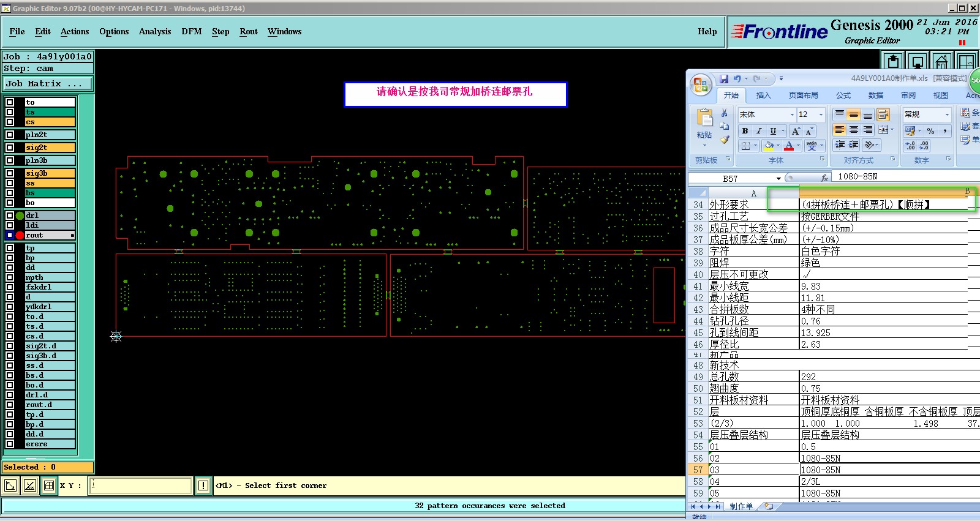The image size is (980, 521).
Task: Open the font color dropdown arrow
Action: pyautogui.click(x=799, y=146)
